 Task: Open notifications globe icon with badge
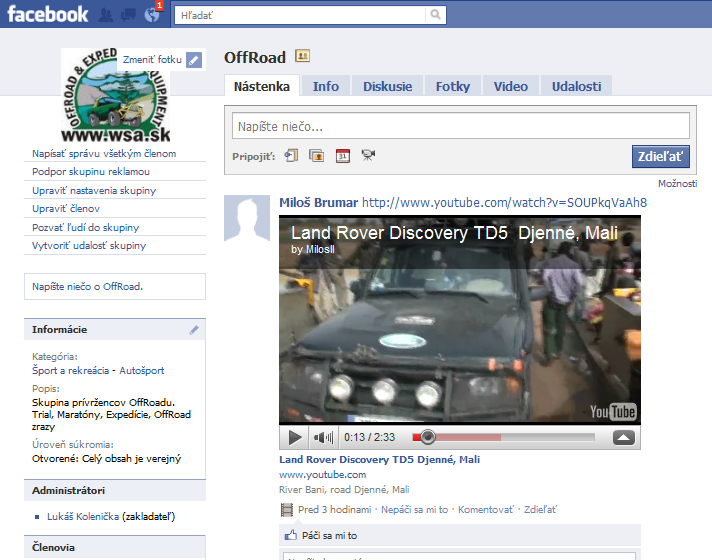pos(152,15)
